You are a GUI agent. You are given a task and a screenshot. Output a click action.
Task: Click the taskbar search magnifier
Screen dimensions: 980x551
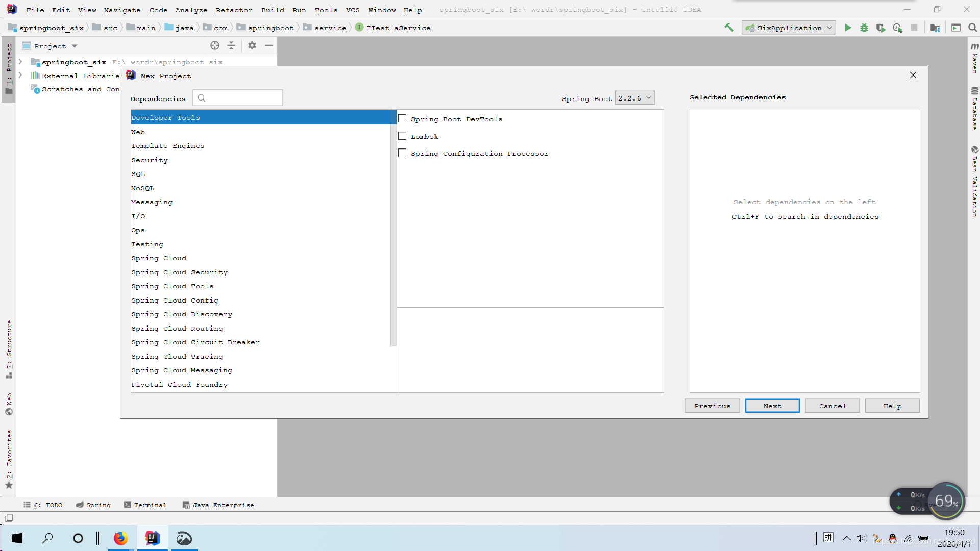click(47, 538)
